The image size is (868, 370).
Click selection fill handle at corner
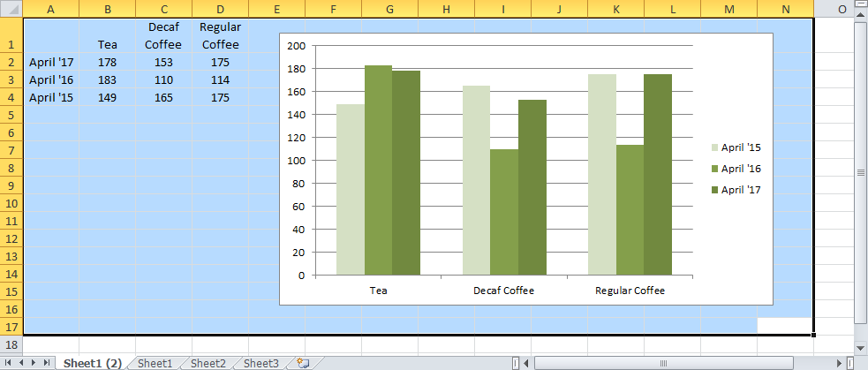(x=813, y=335)
